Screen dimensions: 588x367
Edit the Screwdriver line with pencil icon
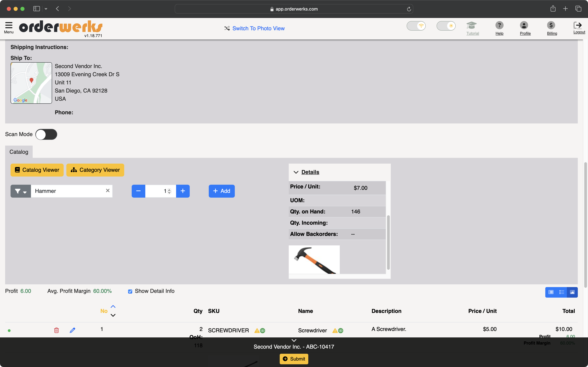(x=72, y=330)
